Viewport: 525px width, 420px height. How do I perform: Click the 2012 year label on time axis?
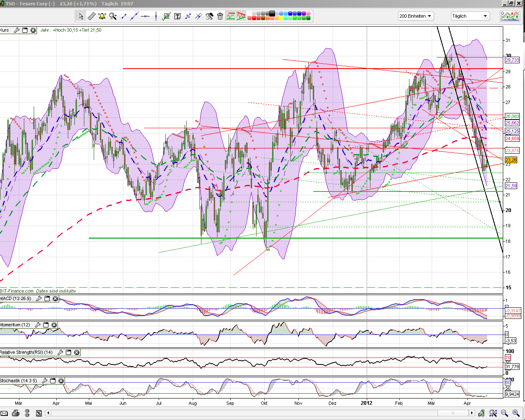tap(366, 403)
